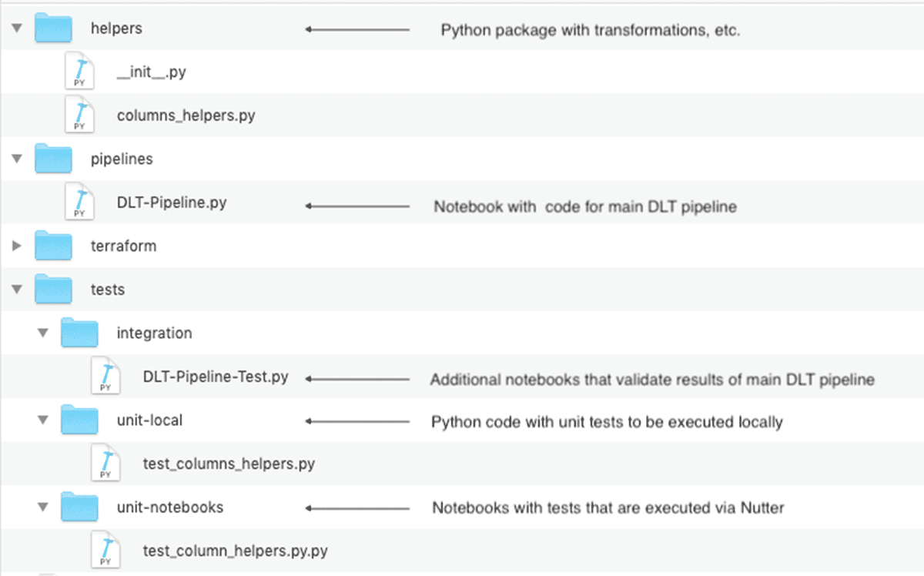The height and width of the screenshot is (576, 924).
Task: Click the unit-notebooks folder icon
Action: [79, 507]
